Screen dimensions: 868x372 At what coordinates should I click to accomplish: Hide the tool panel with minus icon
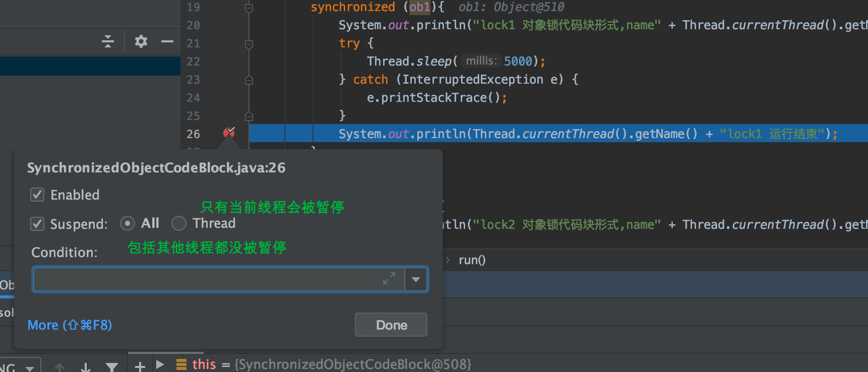pyautogui.click(x=167, y=41)
